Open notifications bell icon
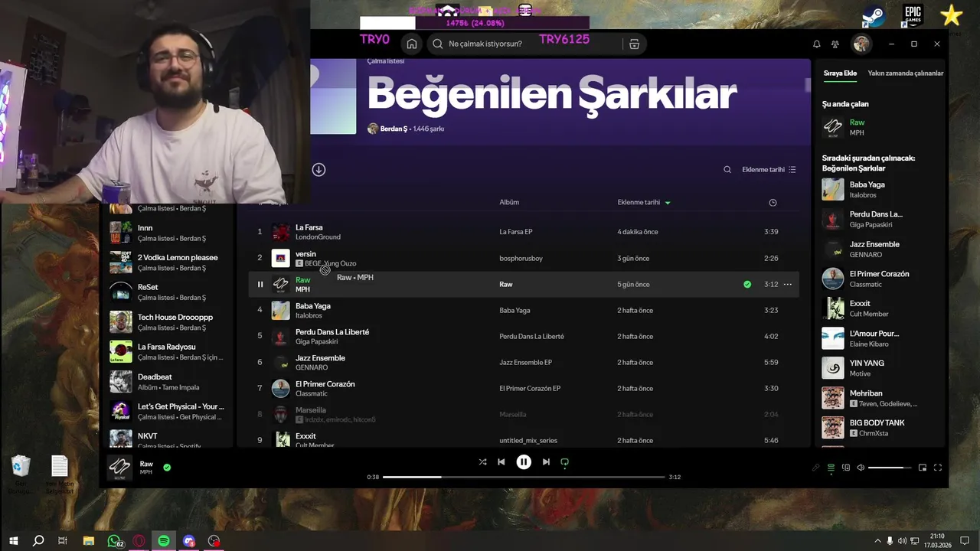 pyautogui.click(x=816, y=44)
